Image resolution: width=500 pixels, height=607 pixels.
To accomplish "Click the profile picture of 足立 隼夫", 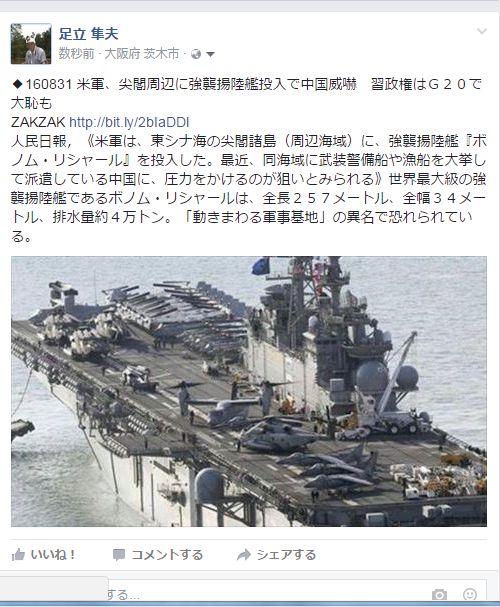I will [31, 44].
